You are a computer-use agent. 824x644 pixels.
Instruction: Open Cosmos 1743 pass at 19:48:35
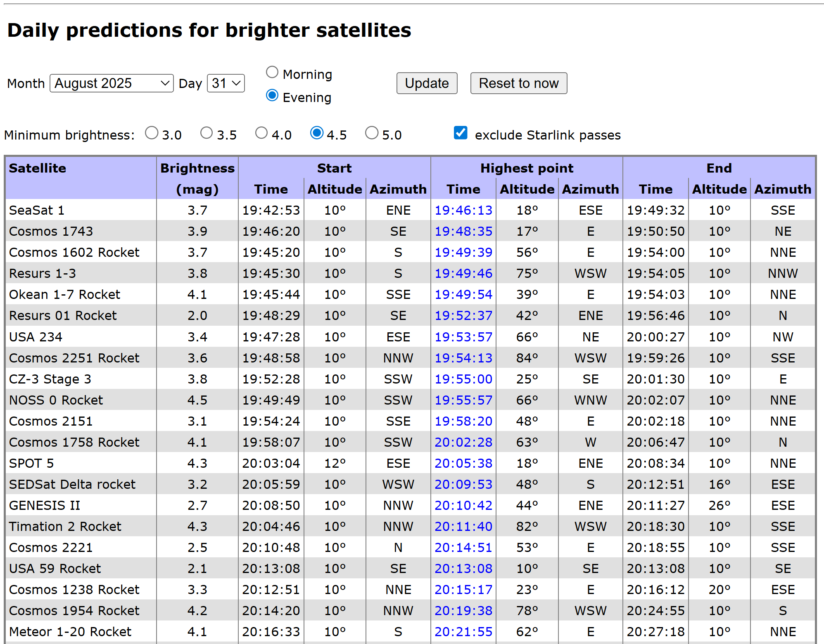463,231
